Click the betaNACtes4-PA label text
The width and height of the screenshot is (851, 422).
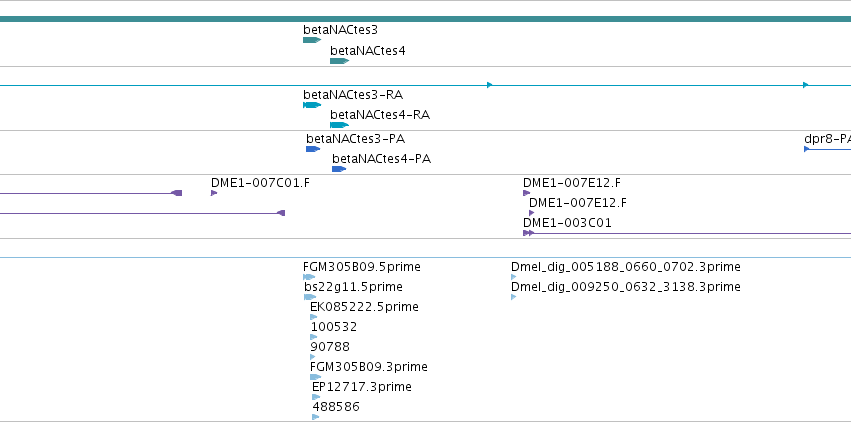coord(382,158)
